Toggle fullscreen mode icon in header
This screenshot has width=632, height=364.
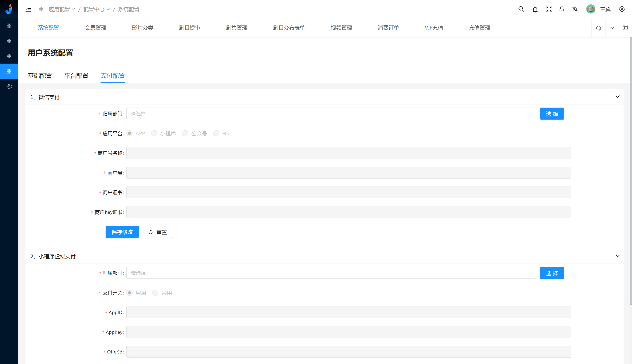[549, 9]
